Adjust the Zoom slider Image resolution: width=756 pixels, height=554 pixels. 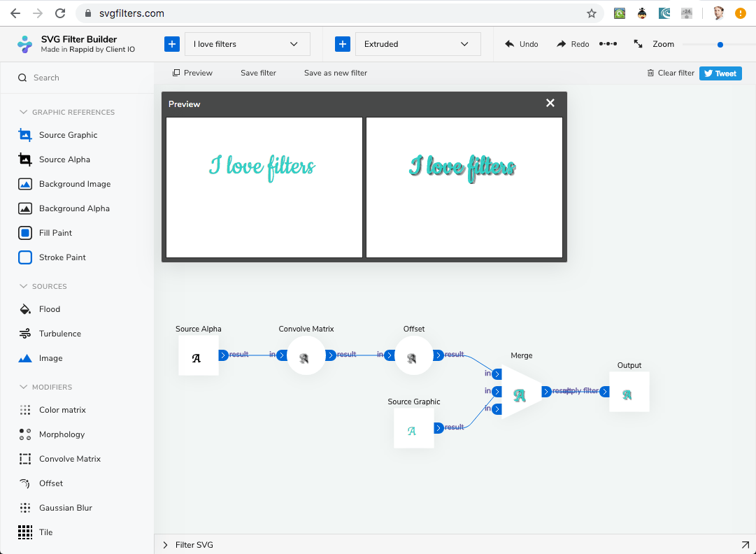point(720,43)
